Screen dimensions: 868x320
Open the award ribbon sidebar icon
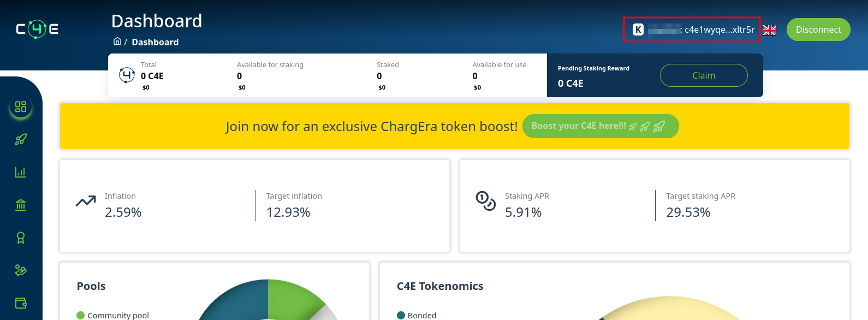(21, 238)
